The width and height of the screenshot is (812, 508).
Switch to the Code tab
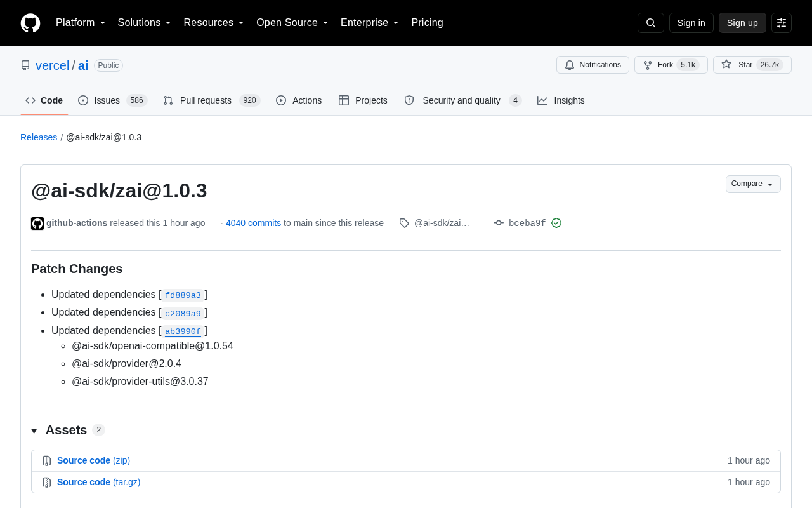coord(44,100)
